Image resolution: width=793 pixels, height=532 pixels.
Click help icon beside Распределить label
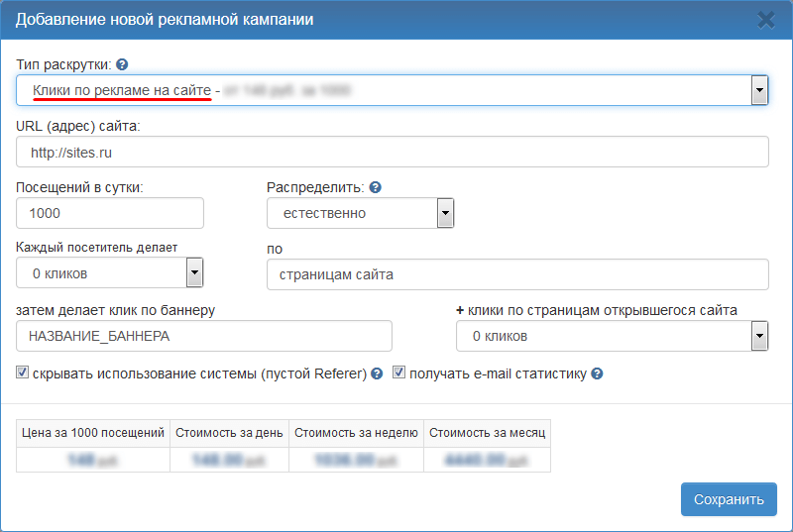pos(376,187)
